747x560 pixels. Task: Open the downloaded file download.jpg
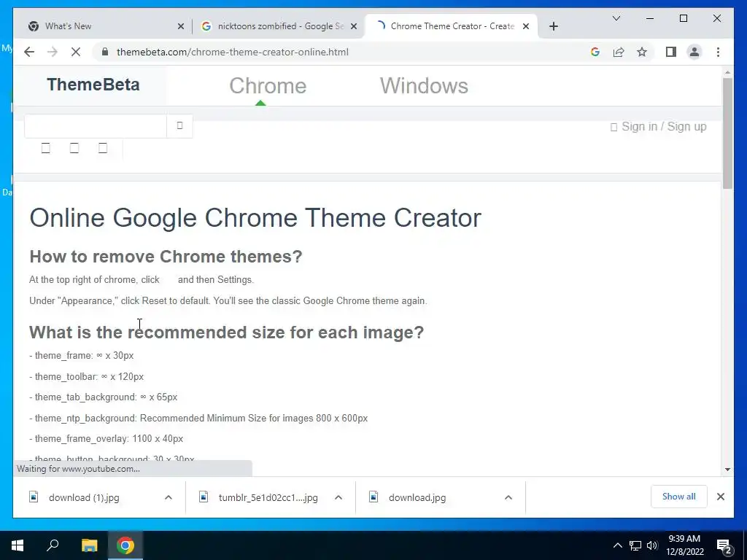417,497
